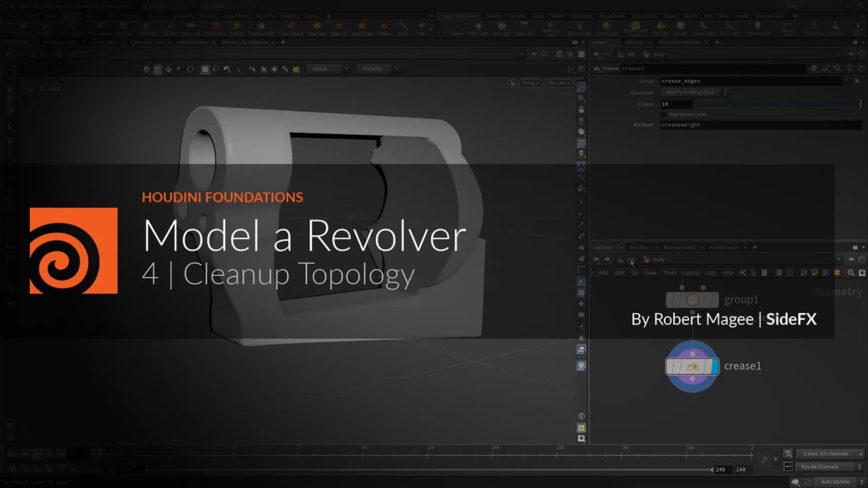Viewport: 868px width, 488px height.
Task: Click body in parameter pane path bar
Action: coord(654,54)
